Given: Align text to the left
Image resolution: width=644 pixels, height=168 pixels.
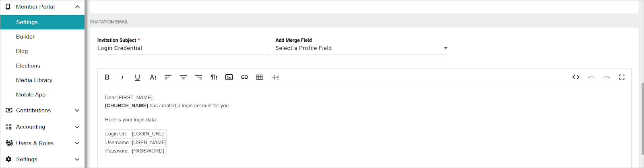Looking at the screenshot, I should pyautogui.click(x=168, y=77).
